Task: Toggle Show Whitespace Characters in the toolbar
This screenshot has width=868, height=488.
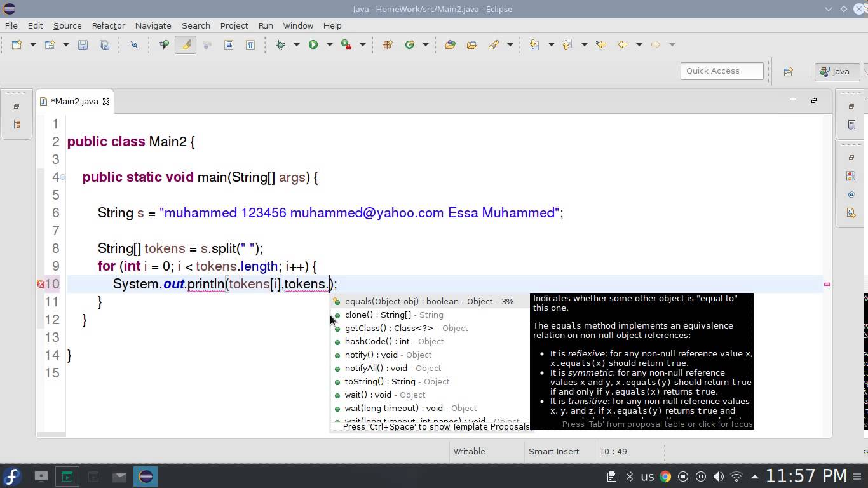Action: pyautogui.click(x=249, y=44)
